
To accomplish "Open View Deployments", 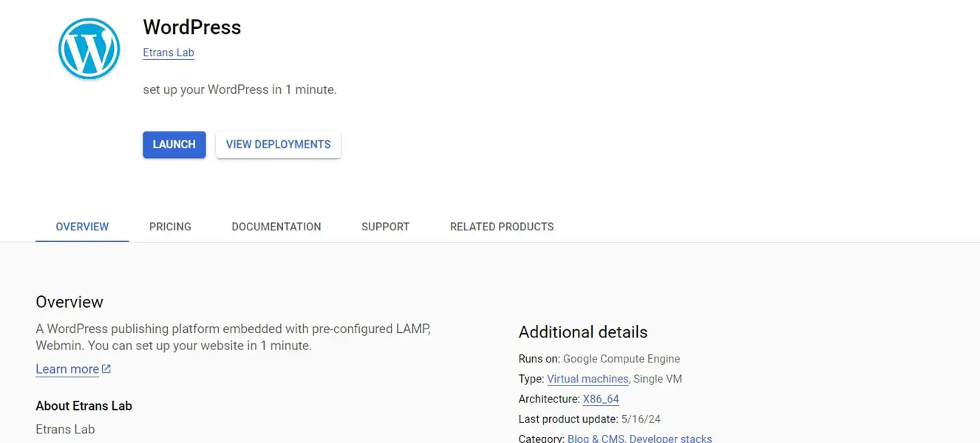I will [x=278, y=145].
